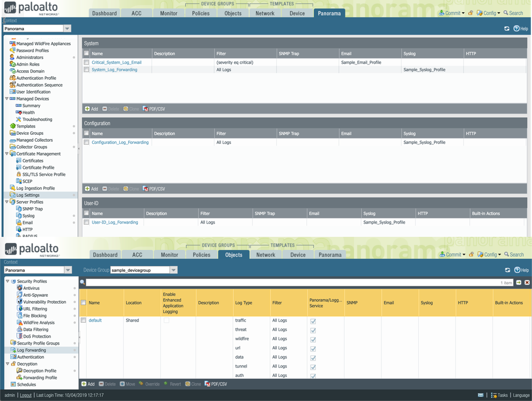Screen dimensions: 532x401
Task: Open the Tasks icon in status bar
Action: [494, 395]
